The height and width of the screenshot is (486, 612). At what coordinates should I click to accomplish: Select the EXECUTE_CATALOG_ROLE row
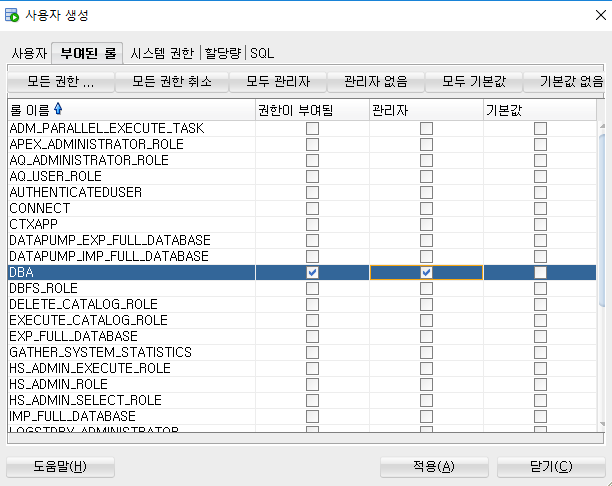click(x=302, y=320)
